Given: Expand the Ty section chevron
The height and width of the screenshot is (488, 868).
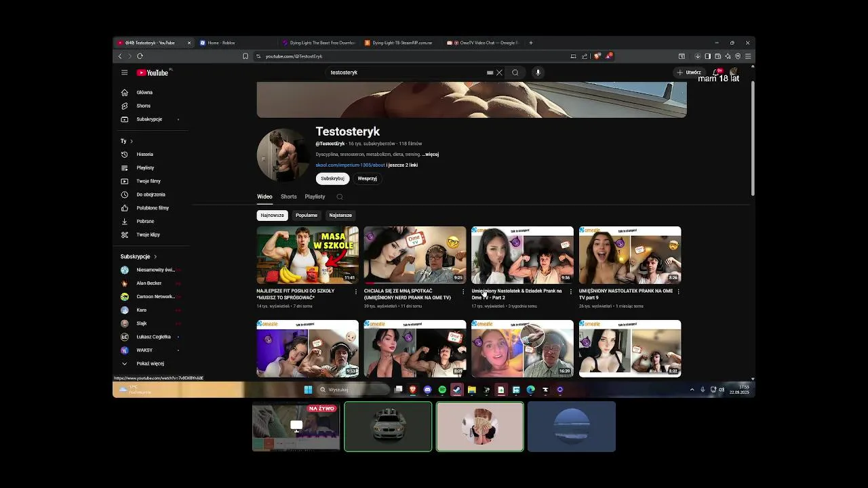Looking at the screenshot, I should coord(131,141).
